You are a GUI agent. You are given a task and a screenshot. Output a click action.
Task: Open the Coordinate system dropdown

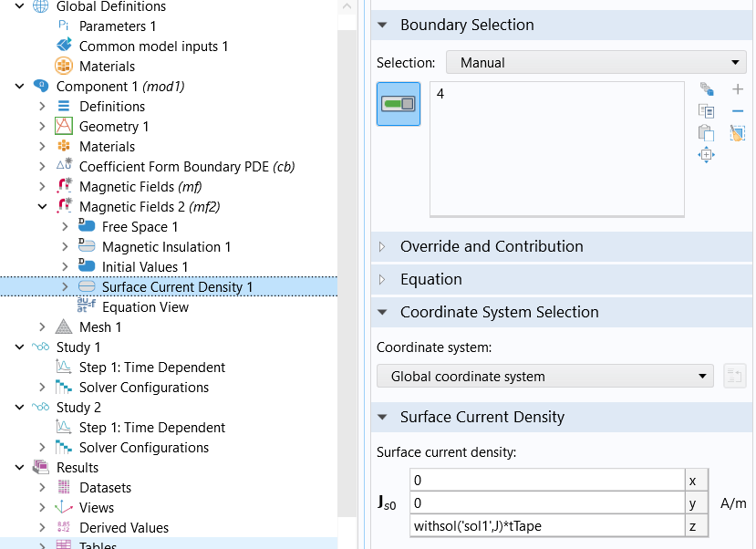coord(544,377)
